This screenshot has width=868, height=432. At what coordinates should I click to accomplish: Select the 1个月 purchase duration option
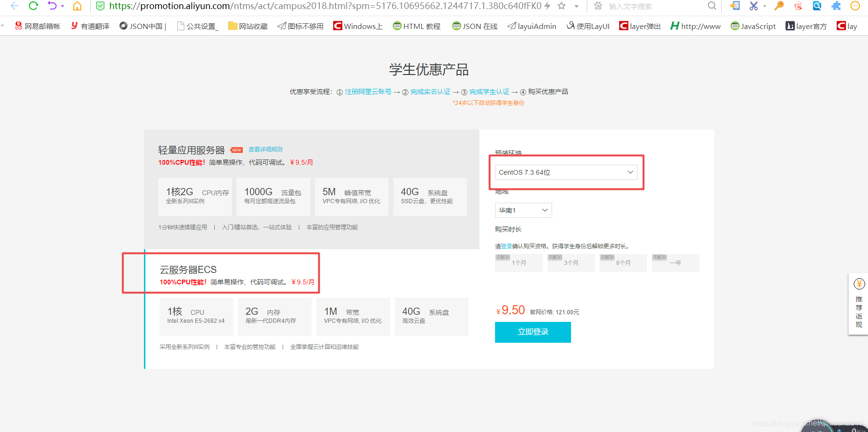[x=518, y=262]
